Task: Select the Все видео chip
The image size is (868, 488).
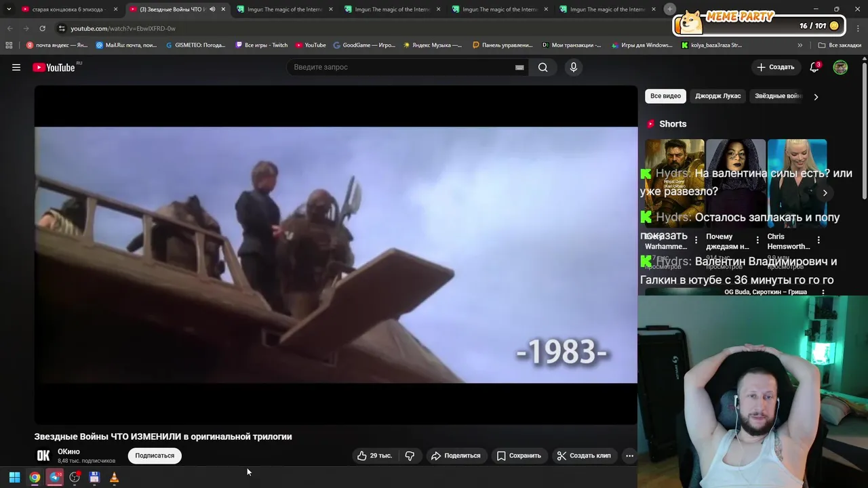Action: 665,96
